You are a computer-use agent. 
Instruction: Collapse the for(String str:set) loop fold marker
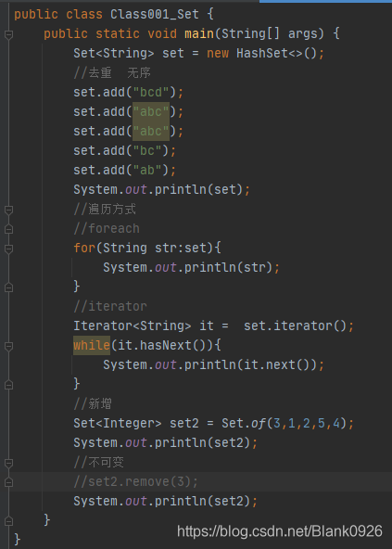coord(8,249)
